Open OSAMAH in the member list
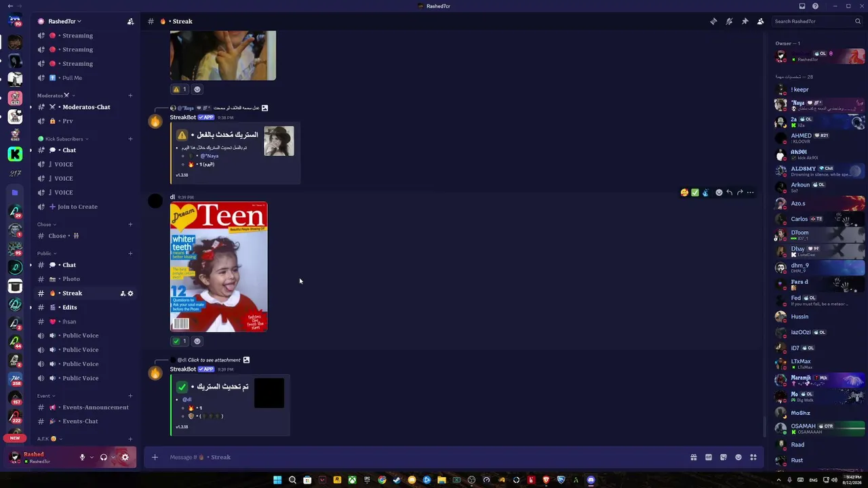The image size is (868, 488). pyautogui.click(x=819, y=428)
